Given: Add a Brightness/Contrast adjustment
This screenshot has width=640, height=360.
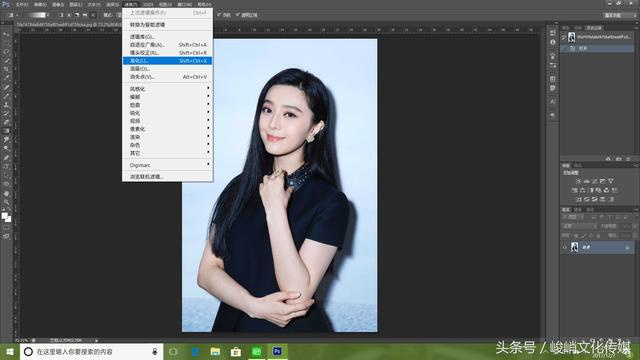Looking at the screenshot, I should pos(578,181).
